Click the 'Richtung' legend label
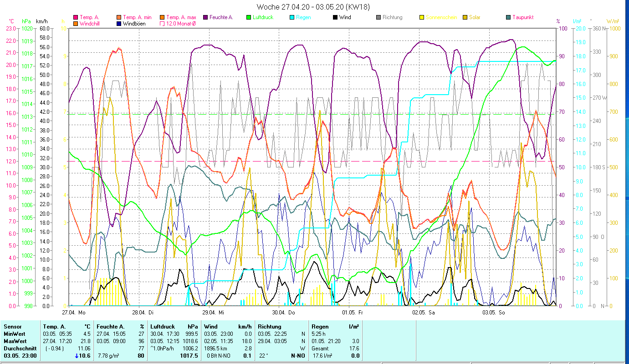Image resolution: width=629 pixels, height=364 pixels. (393, 18)
